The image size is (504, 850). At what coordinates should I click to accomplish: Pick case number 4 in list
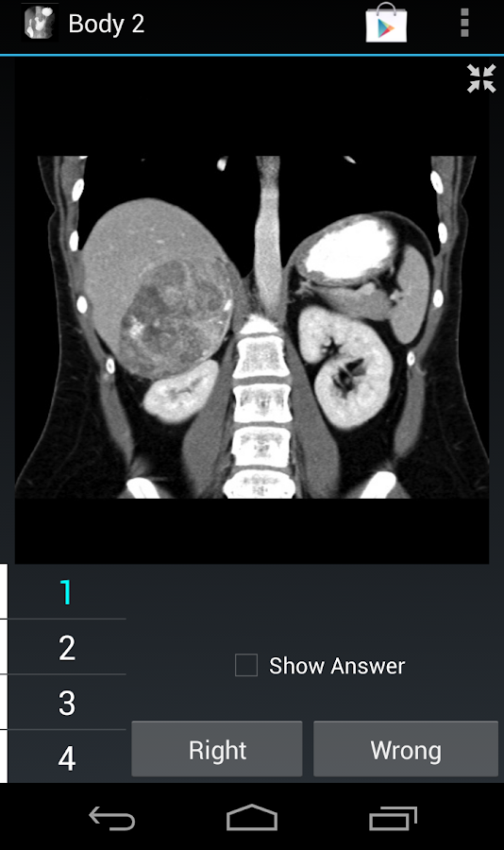tap(66, 756)
